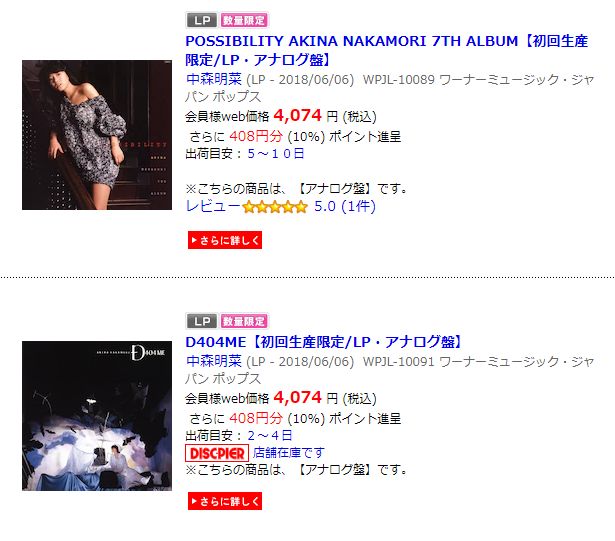Screen dimensions: 615x541
Task: Click the LP badge on D404ME listing
Action: 202,321
